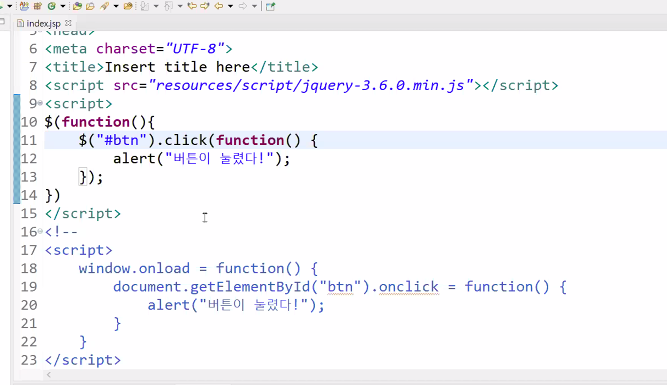Screen dimensions: 667x385
Task: Click window.onload on line 18
Action: (x=134, y=268)
